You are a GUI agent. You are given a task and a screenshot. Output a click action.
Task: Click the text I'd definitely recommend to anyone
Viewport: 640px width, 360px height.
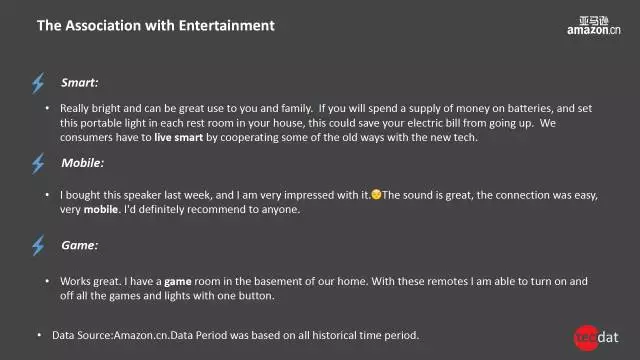coord(212,209)
